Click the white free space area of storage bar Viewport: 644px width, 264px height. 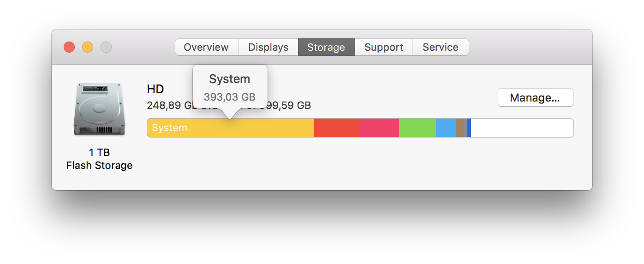(522, 128)
